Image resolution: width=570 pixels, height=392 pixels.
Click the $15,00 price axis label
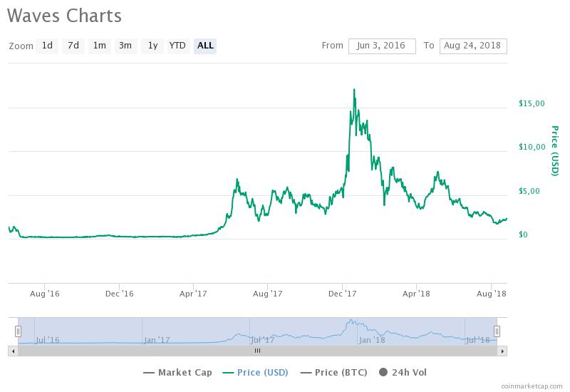point(532,103)
